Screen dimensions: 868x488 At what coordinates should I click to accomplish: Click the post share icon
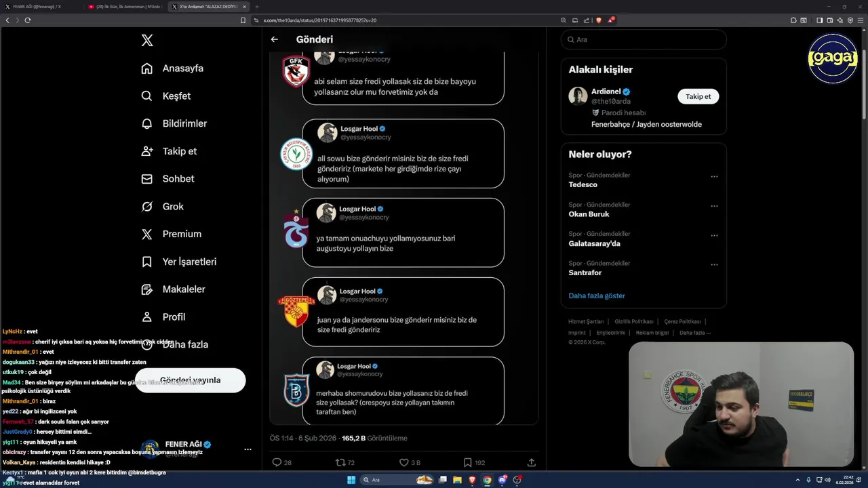(532, 462)
